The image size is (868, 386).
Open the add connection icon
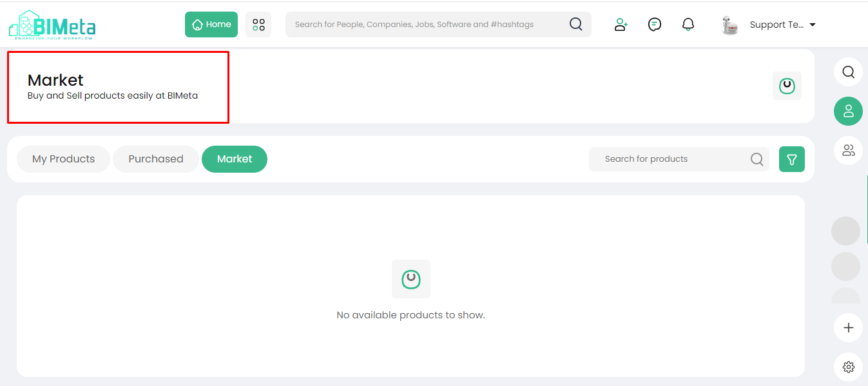(x=621, y=24)
